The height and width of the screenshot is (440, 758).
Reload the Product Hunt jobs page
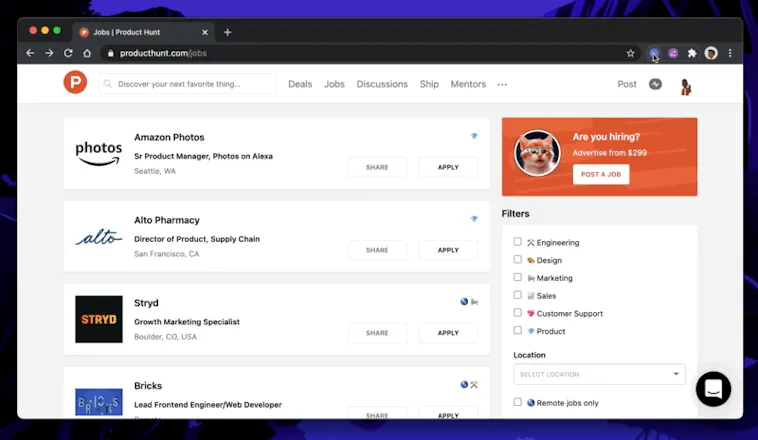pyautogui.click(x=68, y=53)
